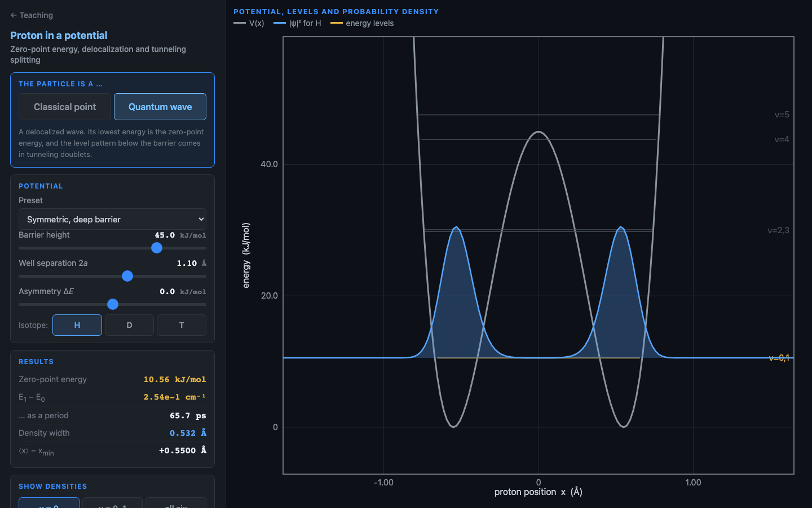Click the v=5 level label on the plot
812x508 pixels.
782,115
